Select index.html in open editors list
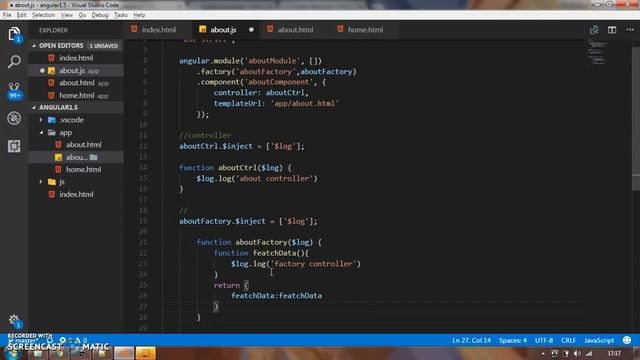Viewport: 640px width, 360px height. click(76, 58)
